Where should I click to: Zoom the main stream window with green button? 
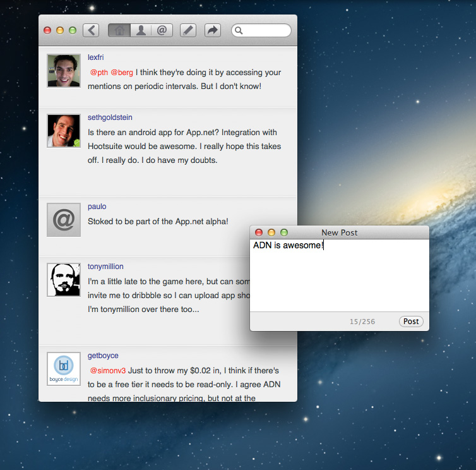[x=73, y=30]
